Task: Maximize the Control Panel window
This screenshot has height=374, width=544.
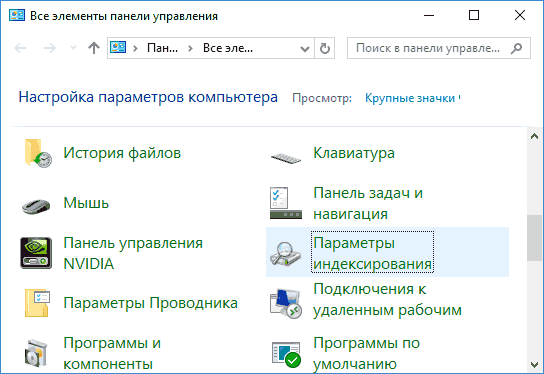Action: coord(474,15)
